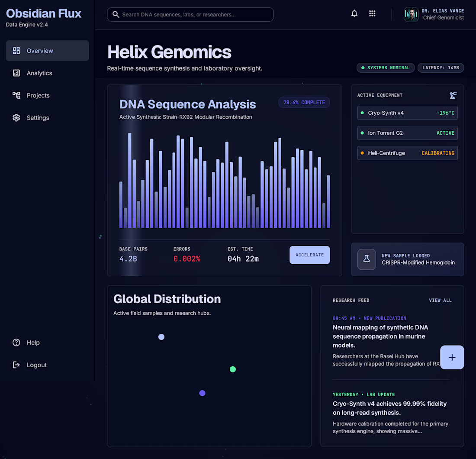
Task: Open the Cryo-Synth v4 99.99% fidelity article
Action: (390, 408)
